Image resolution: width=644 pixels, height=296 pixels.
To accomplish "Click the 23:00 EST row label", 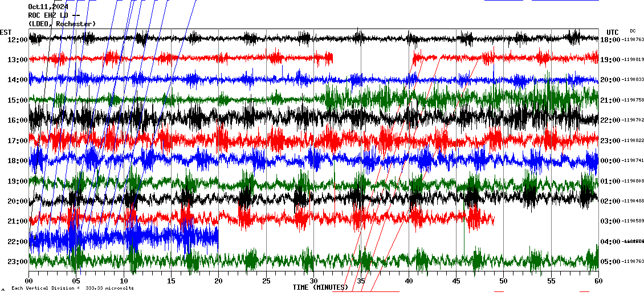I will pos(18,262).
